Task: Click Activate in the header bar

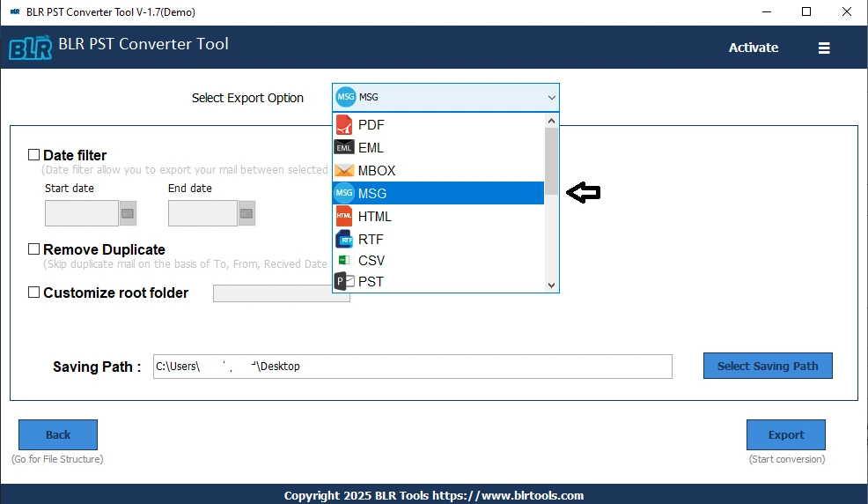Action: pyautogui.click(x=753, y=48)
